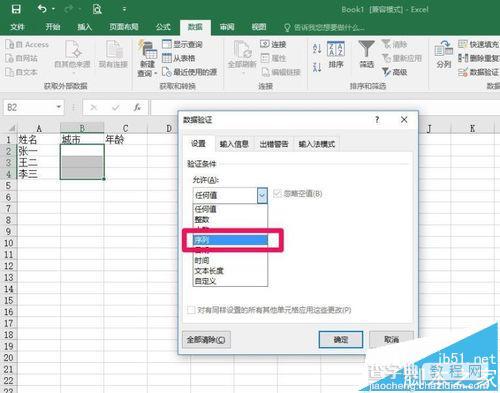The width and height of the screenshot is (500, 393).
Task: Select row 10 header
Action: pyautogui.click(x=8, y=243)
